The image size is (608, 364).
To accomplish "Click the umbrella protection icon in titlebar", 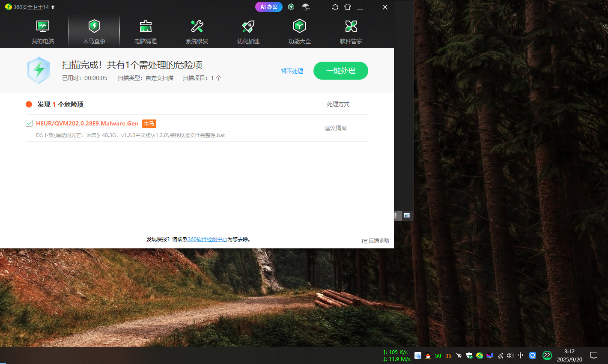I will coord(306,7).
